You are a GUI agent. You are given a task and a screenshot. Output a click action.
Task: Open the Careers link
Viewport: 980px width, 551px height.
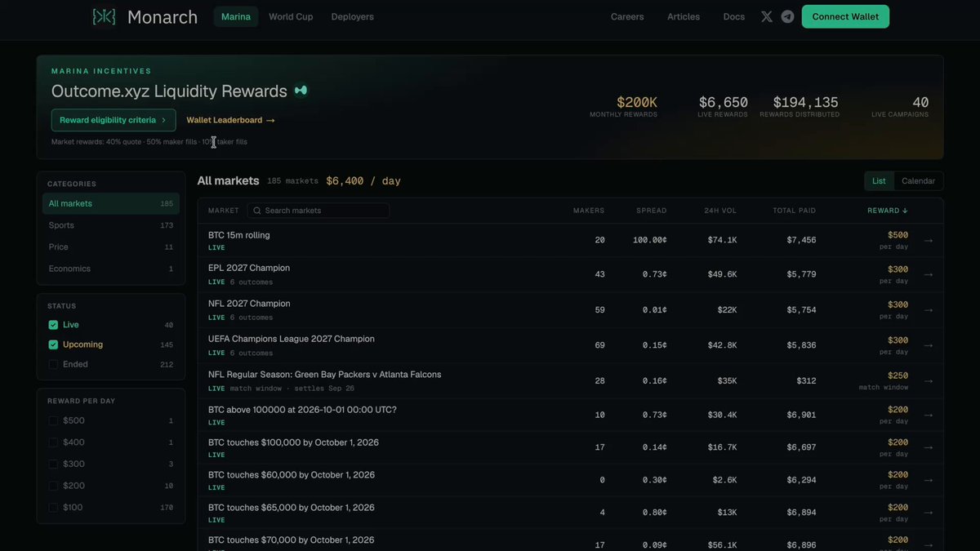627,16
